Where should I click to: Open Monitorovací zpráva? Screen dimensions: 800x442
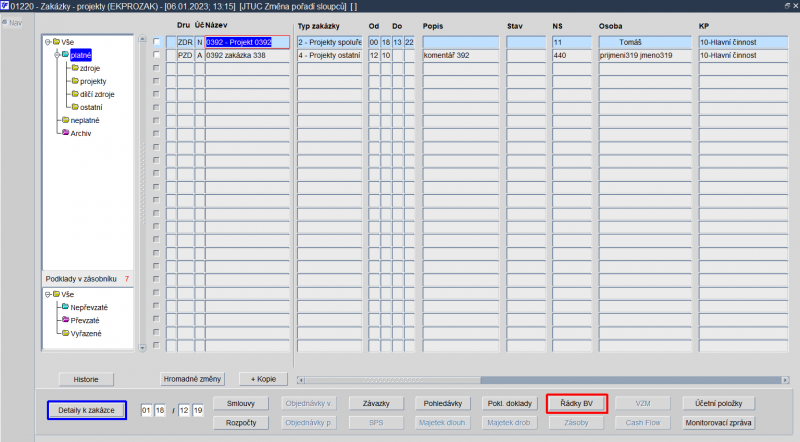click(718, 423)
